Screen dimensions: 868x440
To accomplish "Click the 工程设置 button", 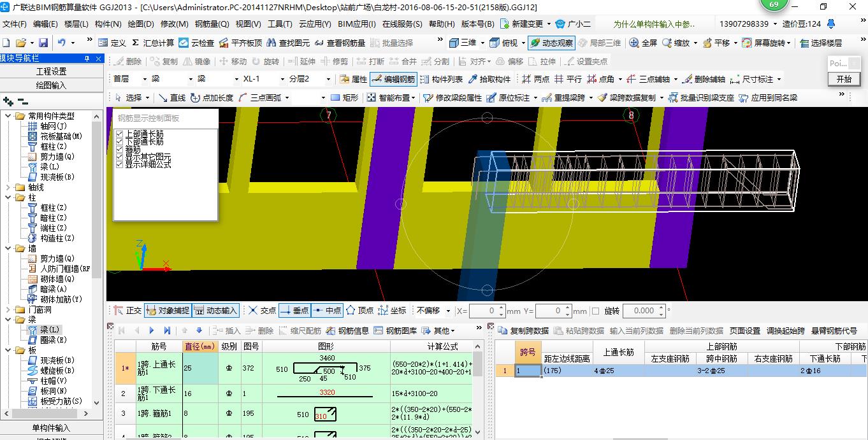I will [x=51, y=71].
